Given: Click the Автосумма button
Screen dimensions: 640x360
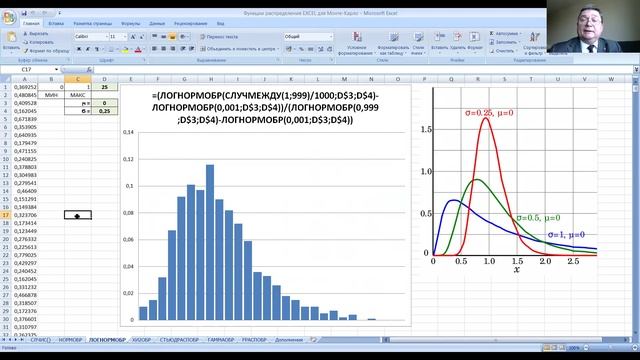Looking at the screenshot, I should pos(504,33).
